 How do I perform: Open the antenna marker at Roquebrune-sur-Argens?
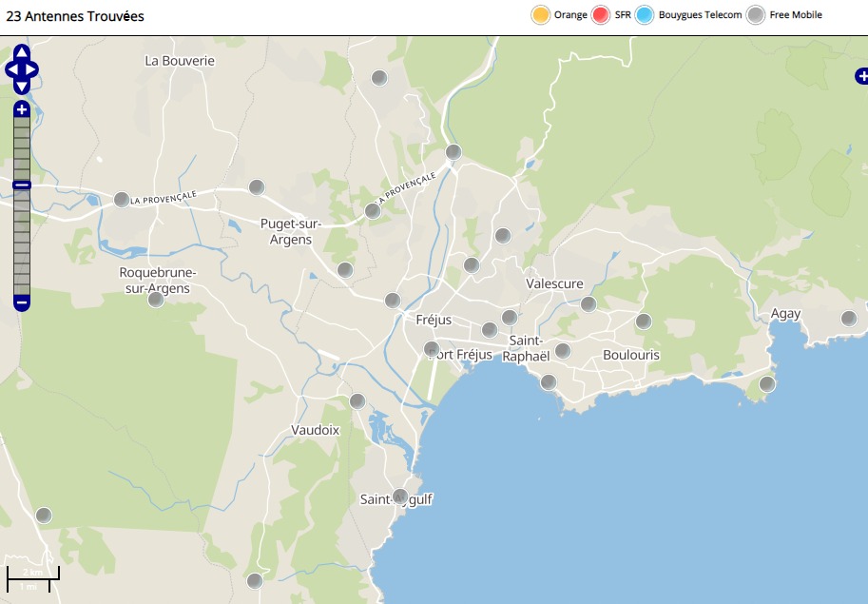156,300
